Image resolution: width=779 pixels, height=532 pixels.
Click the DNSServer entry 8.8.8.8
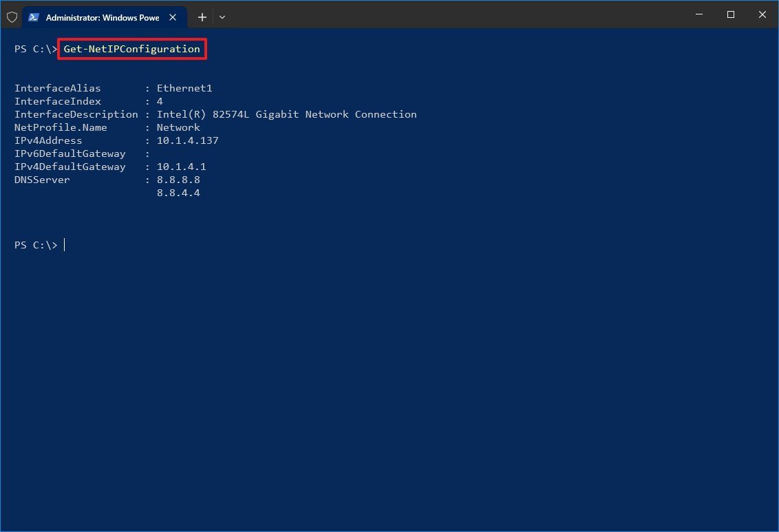pyautogui.click(x=178, y=180)
